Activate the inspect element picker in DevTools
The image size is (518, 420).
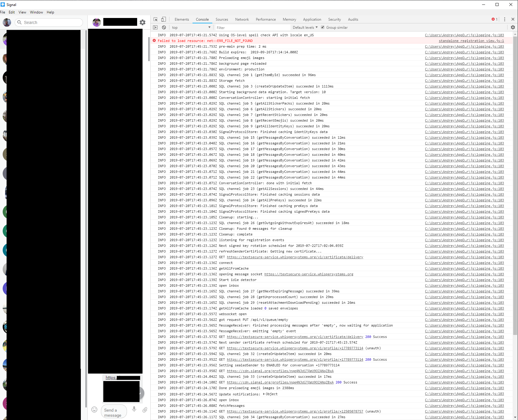click(x=155, y=19)
